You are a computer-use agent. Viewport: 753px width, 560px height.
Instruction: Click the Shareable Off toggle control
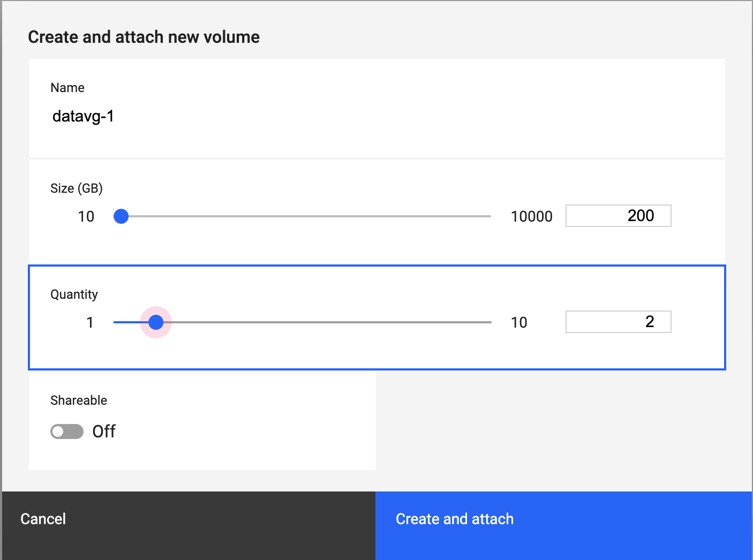(66, 431)
